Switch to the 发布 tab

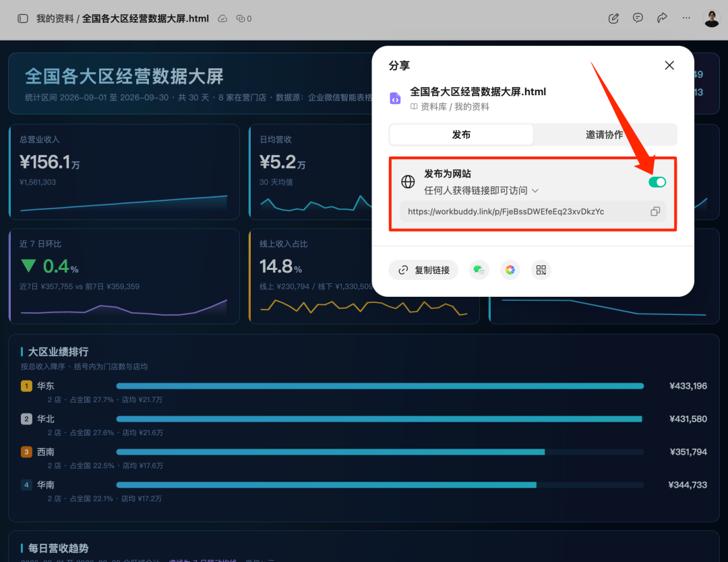coord(461,135)
